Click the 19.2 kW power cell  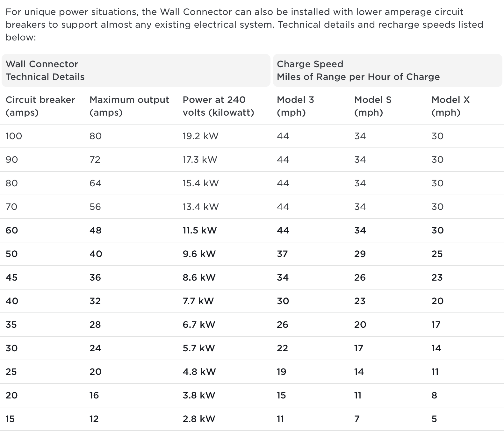click(200, 136)
